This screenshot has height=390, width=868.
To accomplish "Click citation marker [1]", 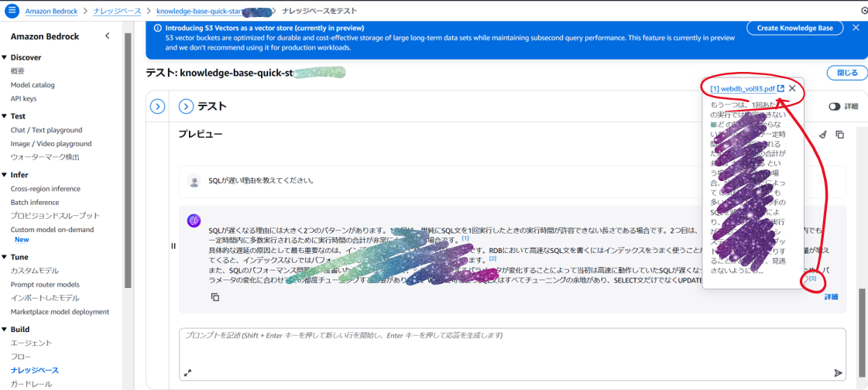I will pos(465,238).
